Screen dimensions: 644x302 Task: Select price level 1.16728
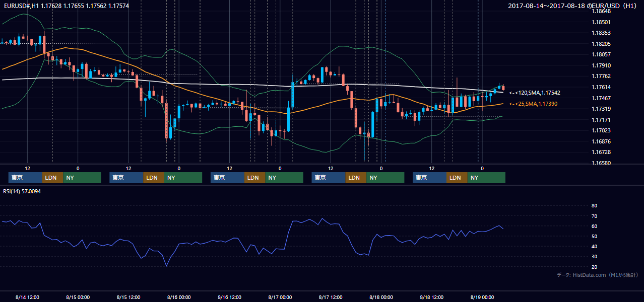point(601,152)
